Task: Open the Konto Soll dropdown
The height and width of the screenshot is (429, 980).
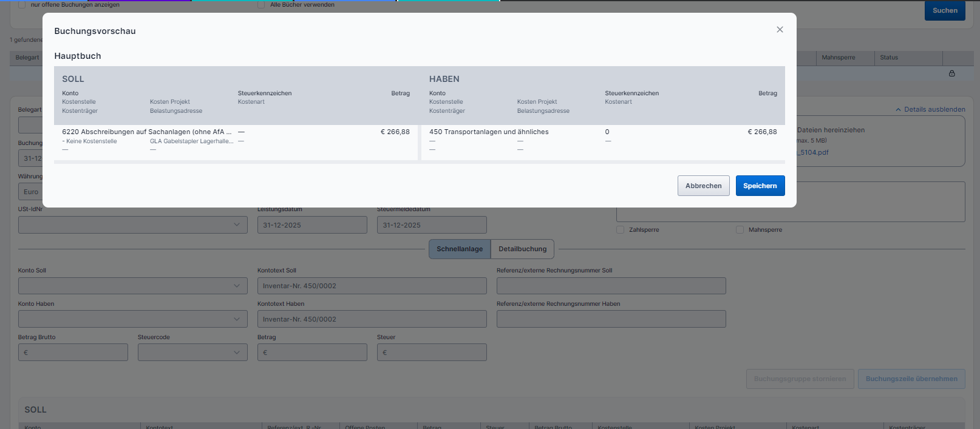Action: pyautogui.click(x=132, y=286)
